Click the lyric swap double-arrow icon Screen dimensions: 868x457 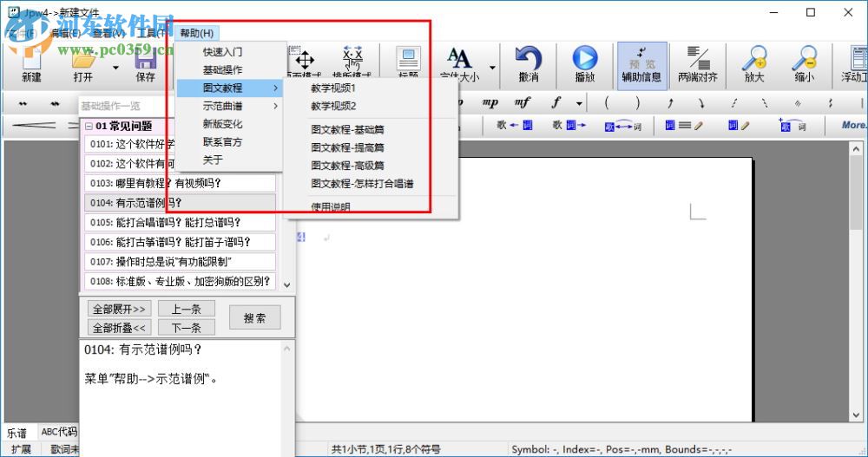point(622,126)
